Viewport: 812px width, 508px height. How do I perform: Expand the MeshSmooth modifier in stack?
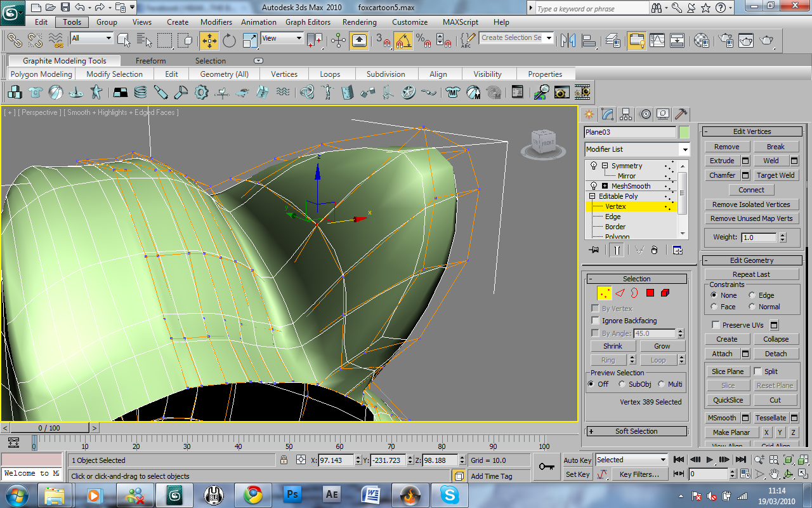click(x=605, y=186)
